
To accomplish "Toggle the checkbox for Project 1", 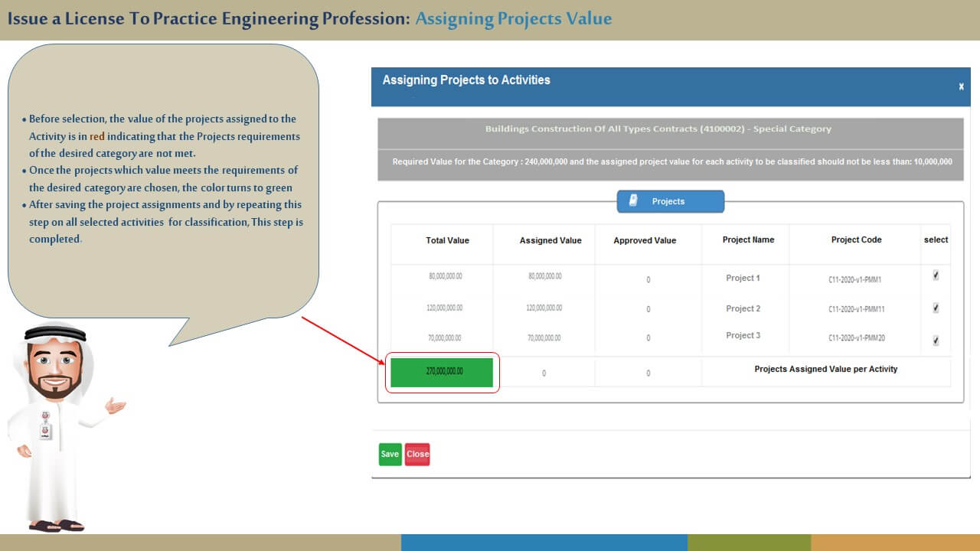I will coord(936,275).
